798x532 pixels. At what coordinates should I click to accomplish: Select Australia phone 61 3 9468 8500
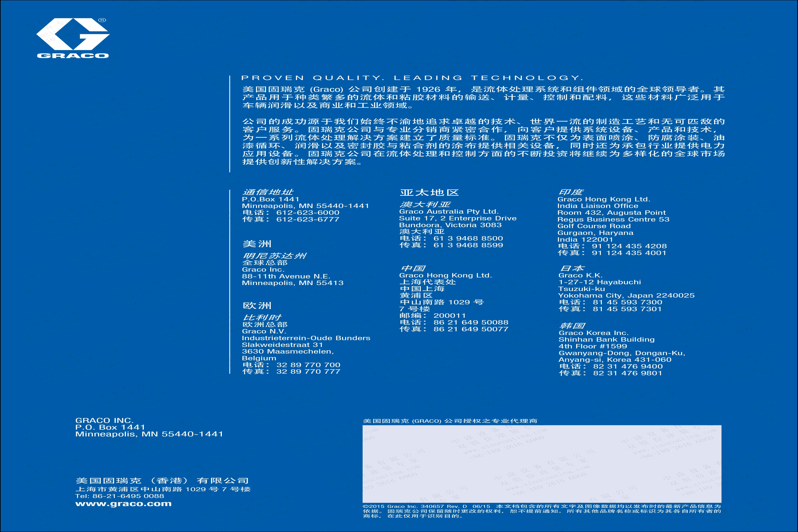[468, 239]
